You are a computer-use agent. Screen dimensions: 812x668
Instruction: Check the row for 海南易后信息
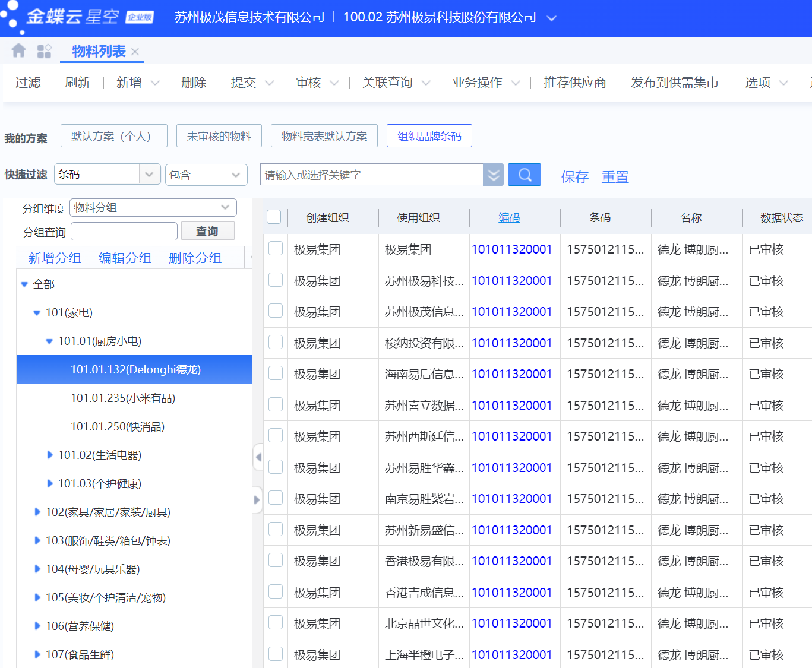(x=276, y=373)
